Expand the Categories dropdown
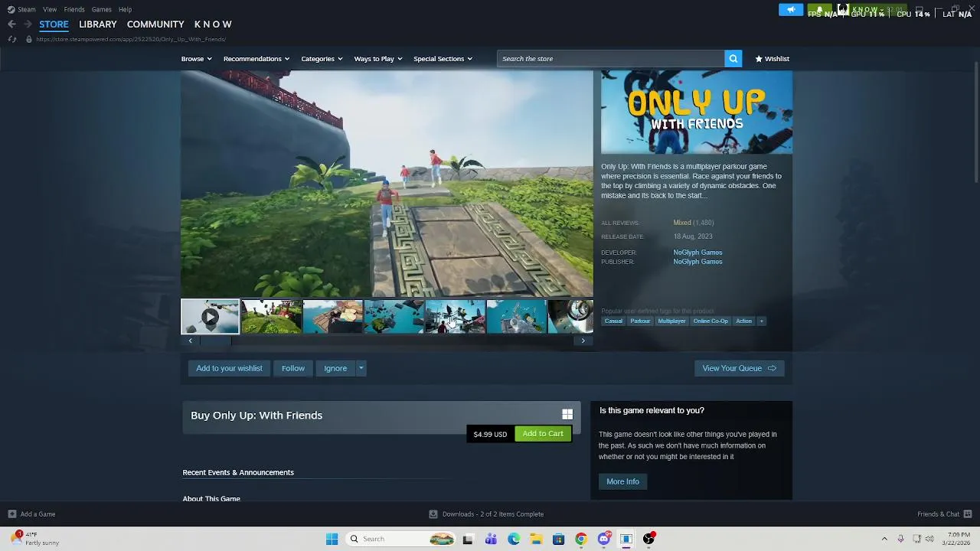The width and height of the screenshot is (980, 551). pos(322,59)
